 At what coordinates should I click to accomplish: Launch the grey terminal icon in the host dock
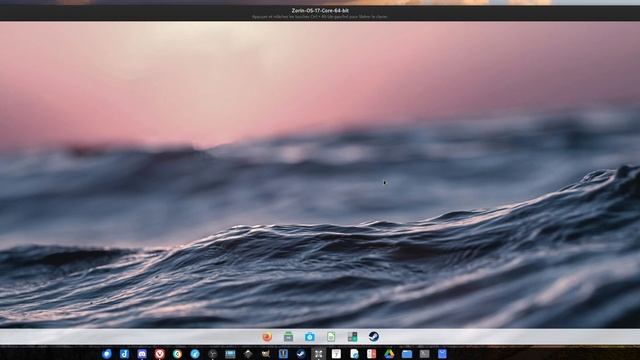[x=424, y=354]
